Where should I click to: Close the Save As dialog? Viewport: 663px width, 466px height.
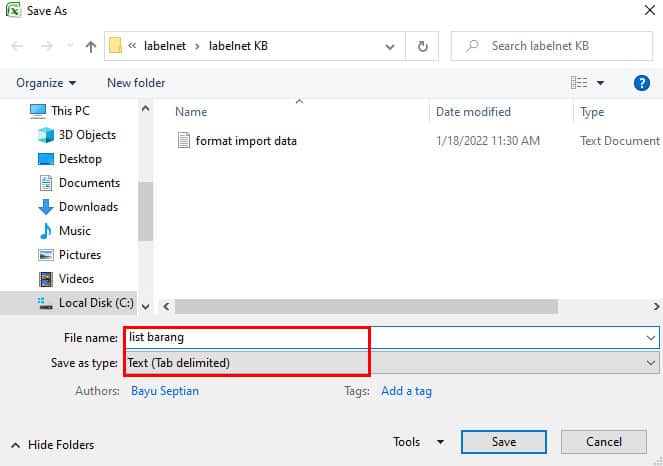[x=650, y=10]
